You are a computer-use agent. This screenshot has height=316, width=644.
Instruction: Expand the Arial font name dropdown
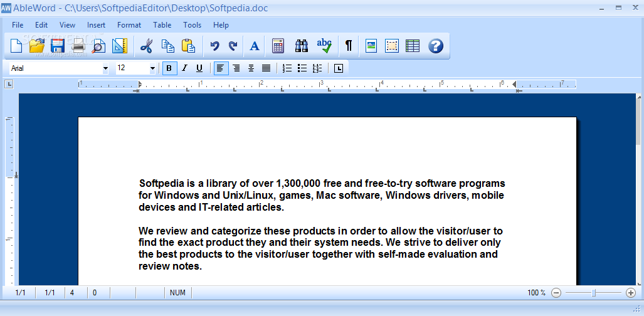pyautogui.click(x=105, y=68)
